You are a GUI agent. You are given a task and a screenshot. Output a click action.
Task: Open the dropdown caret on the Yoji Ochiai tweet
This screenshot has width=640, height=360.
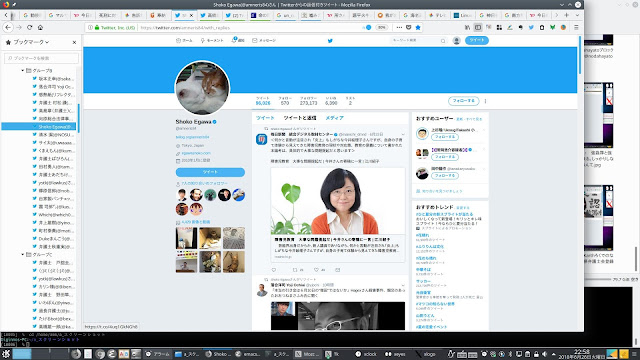[403, 285]
